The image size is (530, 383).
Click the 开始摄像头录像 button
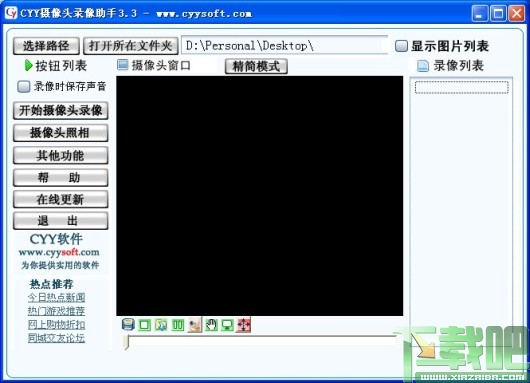[x=61, y=111]
